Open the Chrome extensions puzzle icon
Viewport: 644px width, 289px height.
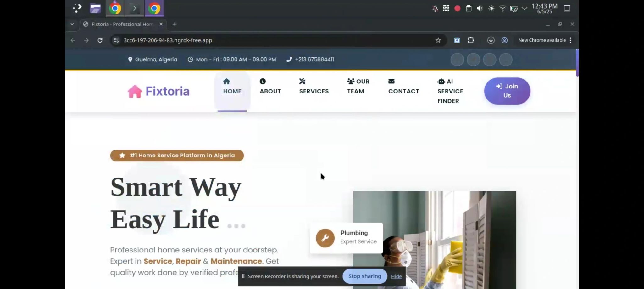[x=471, y=40]
